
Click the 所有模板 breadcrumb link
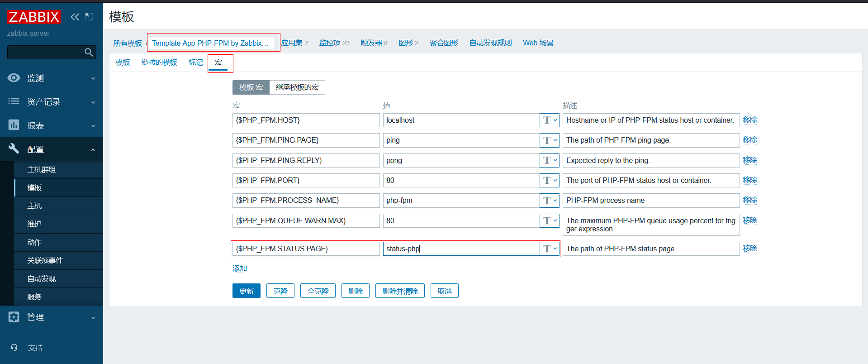[x=128, y=43]
